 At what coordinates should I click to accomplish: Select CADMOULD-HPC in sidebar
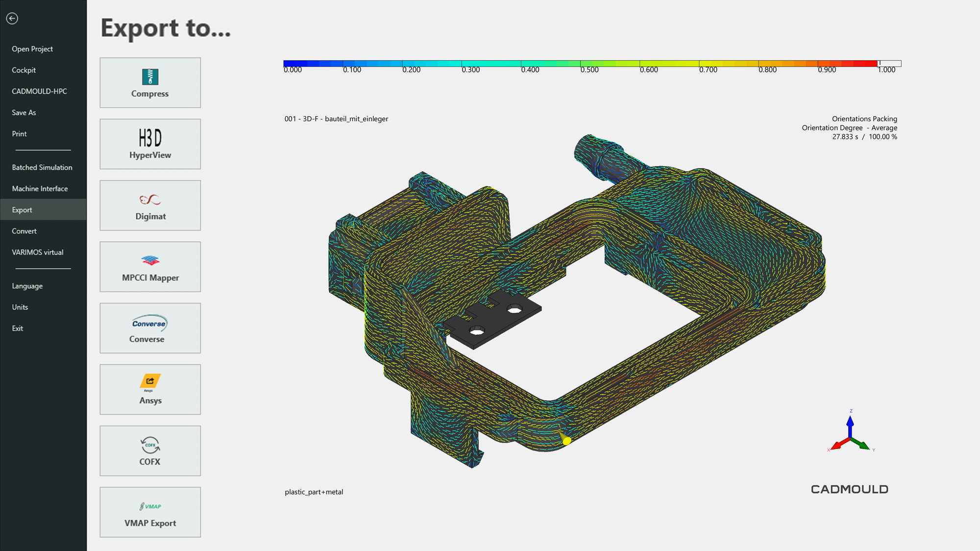[x=39, y=91]
